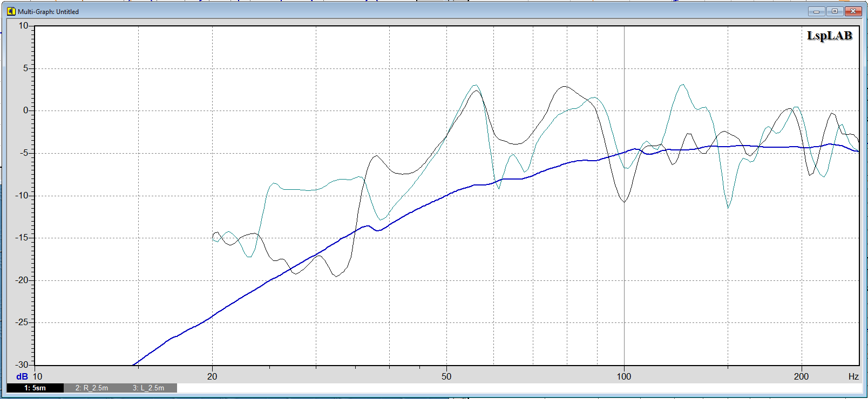868x399 pixels.
Task: Click the Hz unit label on frequency axis
Action: 853,376
